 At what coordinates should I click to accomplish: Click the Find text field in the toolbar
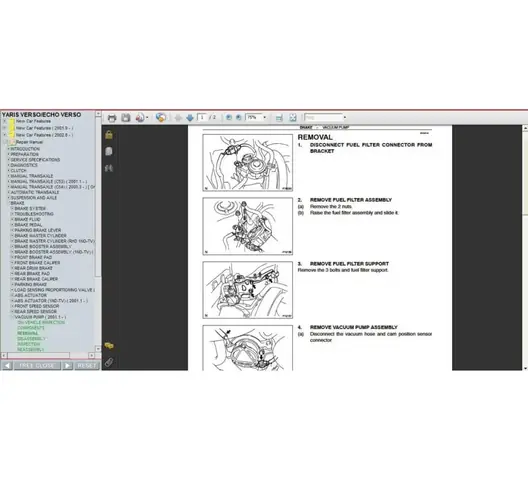(x=323, y=118)
